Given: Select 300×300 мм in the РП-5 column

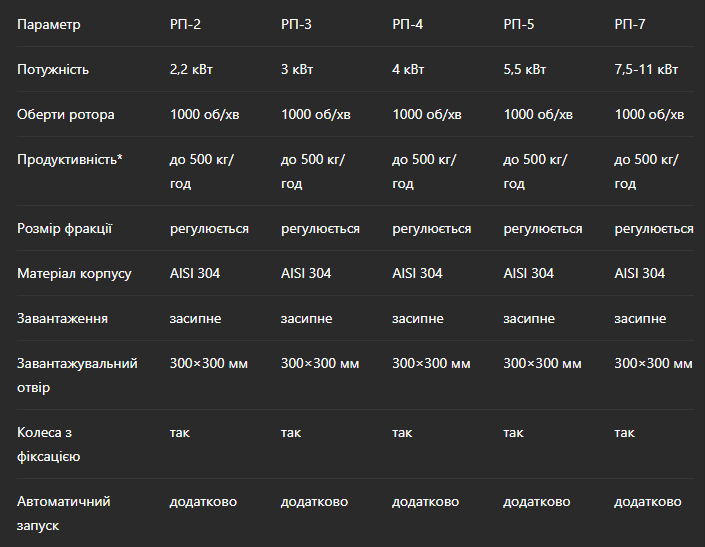Looking at the screenshot, I should [542, 363].
